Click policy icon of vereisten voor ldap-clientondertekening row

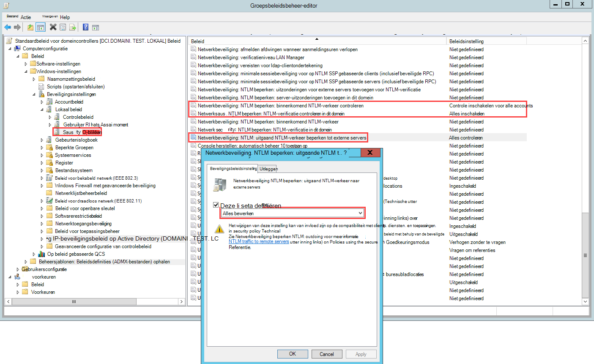click(x=193, y=66)
